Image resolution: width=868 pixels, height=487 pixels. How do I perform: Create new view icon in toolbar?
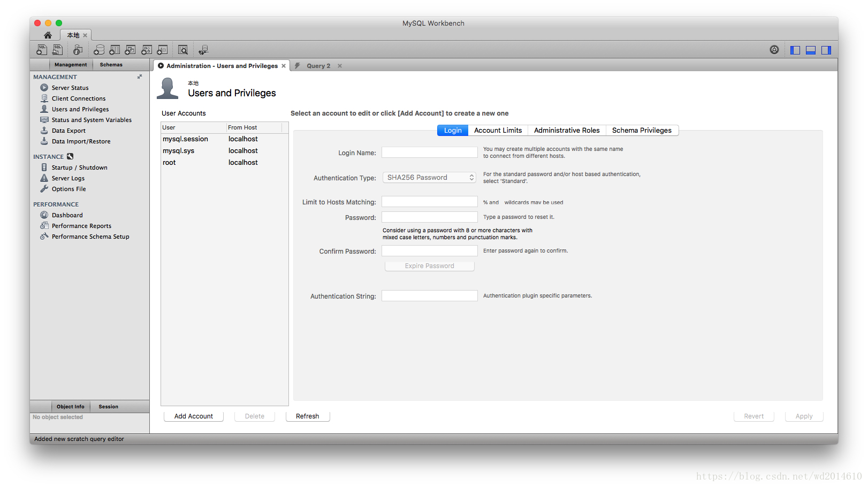130,50
